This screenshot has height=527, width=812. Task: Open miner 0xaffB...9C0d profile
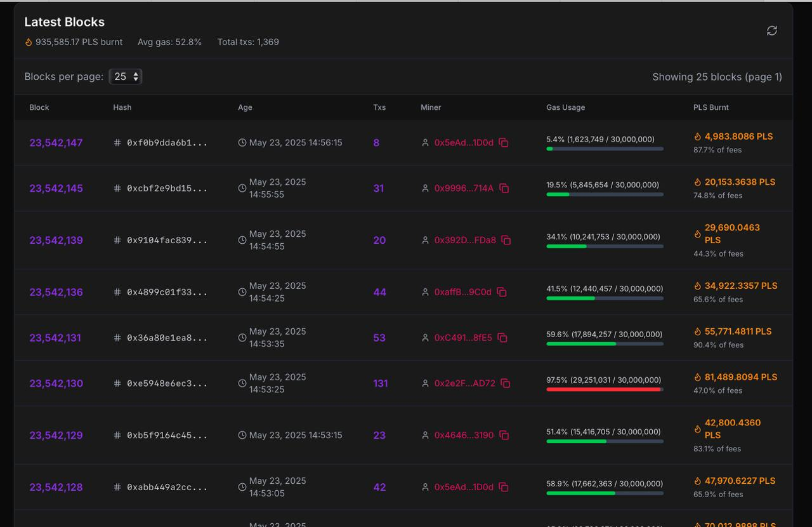tap(463, 293)
